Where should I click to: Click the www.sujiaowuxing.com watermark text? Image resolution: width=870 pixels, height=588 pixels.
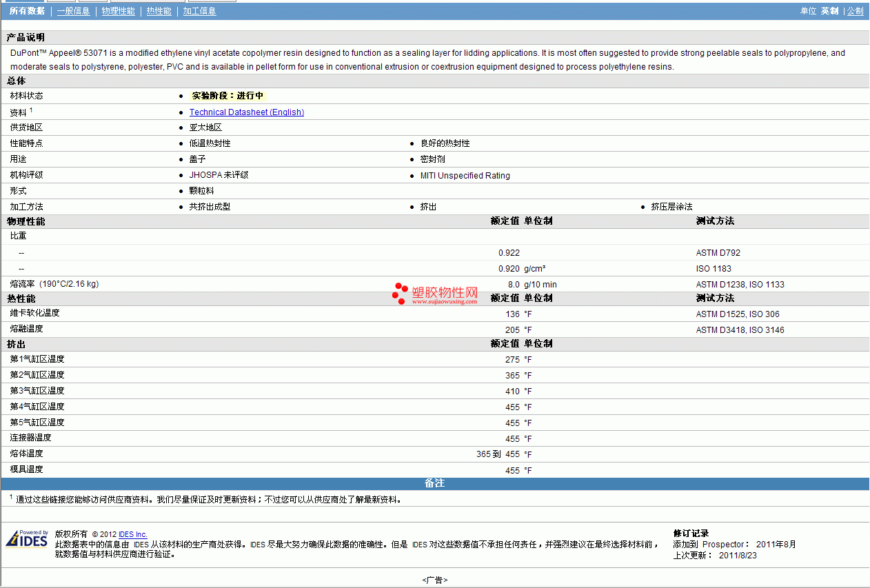pyautogui.click(x=445, y=302)
